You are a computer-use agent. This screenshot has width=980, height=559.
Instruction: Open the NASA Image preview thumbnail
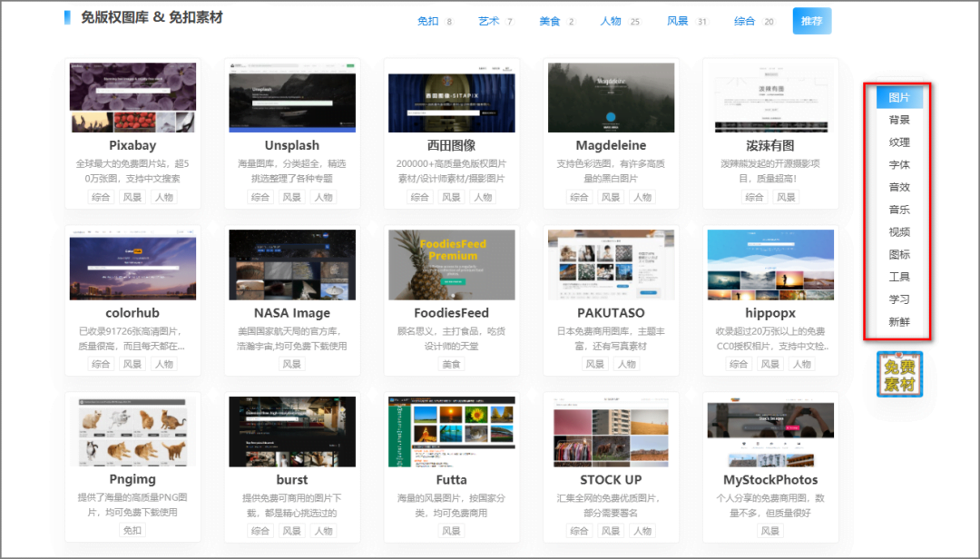click(x=292, y=264)
